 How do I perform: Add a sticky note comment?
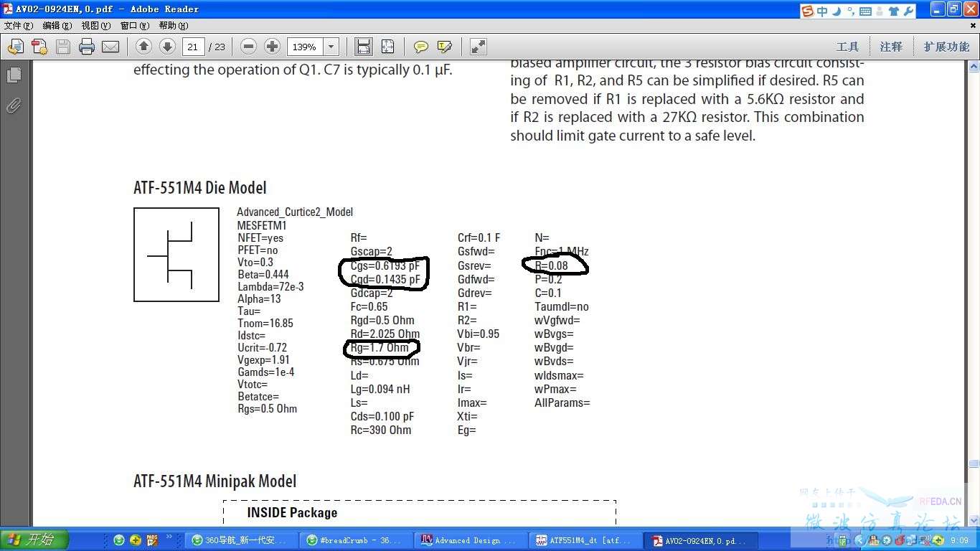(x=421, y=47)
